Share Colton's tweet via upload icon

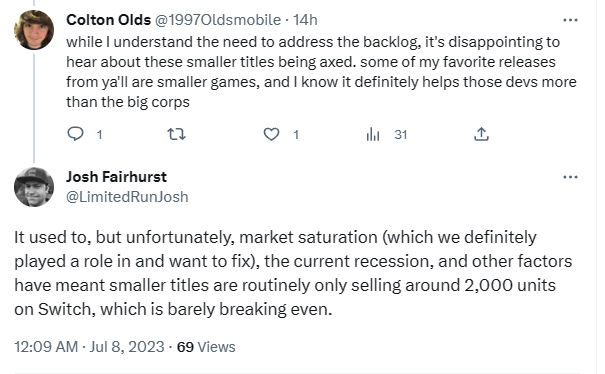point(481,134)
